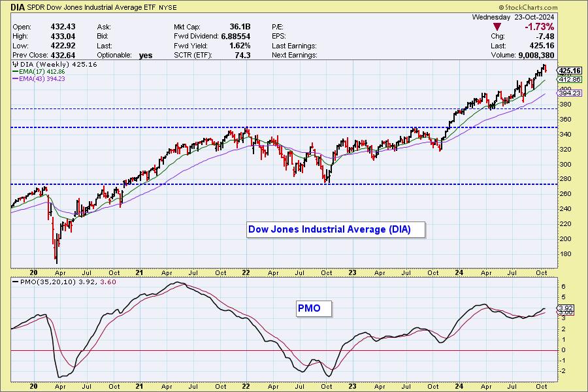This screenshot has width=588, height=392.
Task: Click the 'Bid:' label
Action: pos(103,37)
